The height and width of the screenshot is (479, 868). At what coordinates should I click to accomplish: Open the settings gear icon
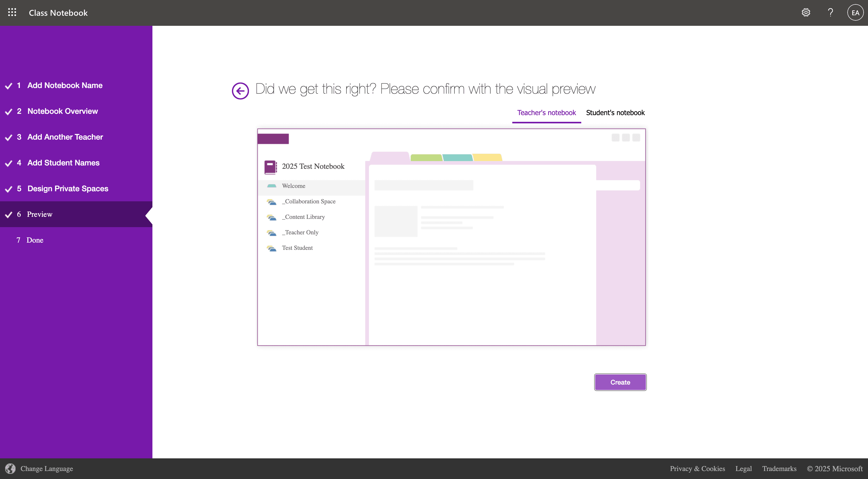point(806,12)
